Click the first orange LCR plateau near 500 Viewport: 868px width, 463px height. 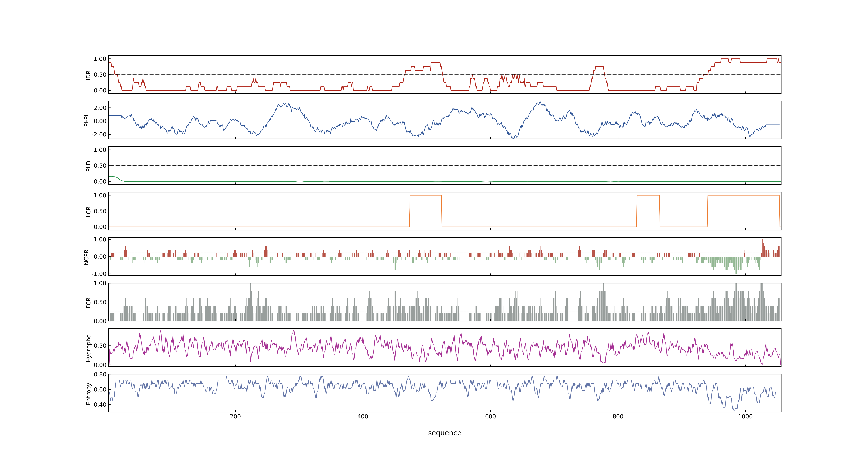point(426,195)
